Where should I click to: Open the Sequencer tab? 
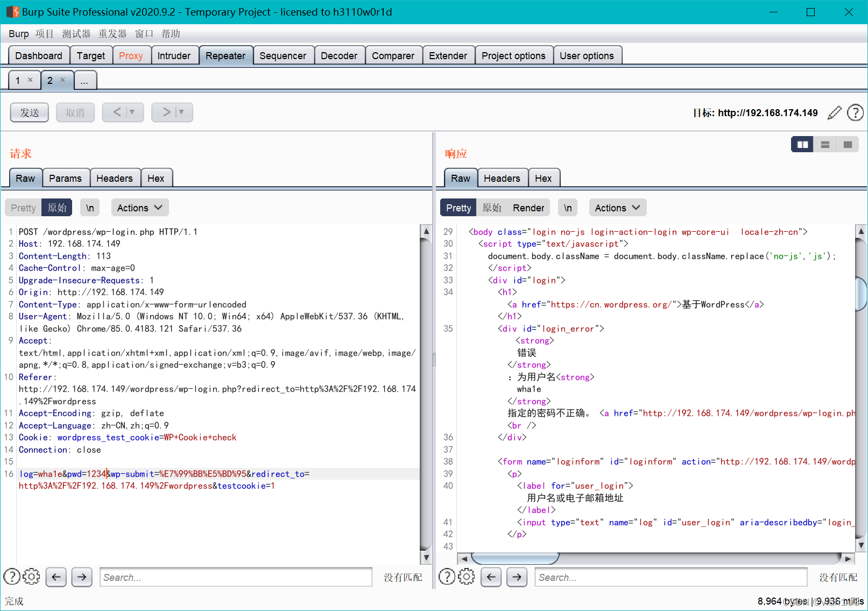pos(283,56)
